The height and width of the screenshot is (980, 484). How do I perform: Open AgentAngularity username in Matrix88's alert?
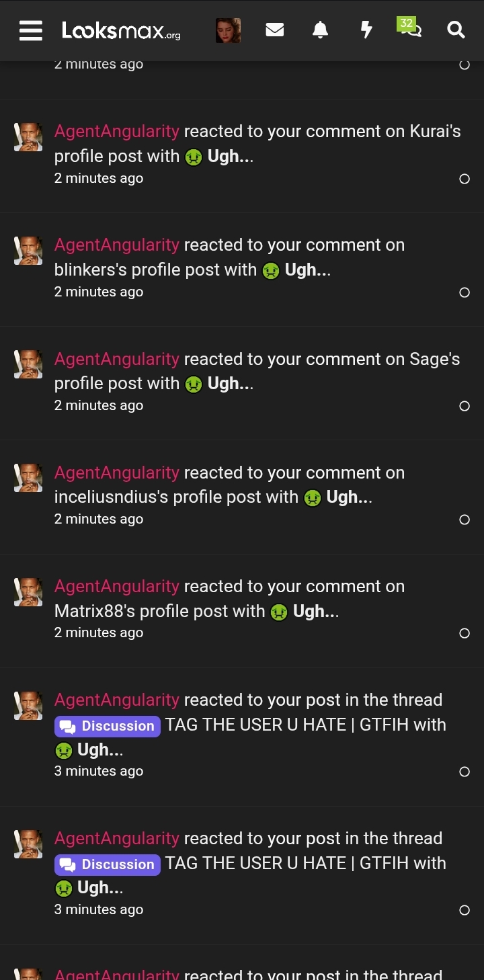coord(117,586)
